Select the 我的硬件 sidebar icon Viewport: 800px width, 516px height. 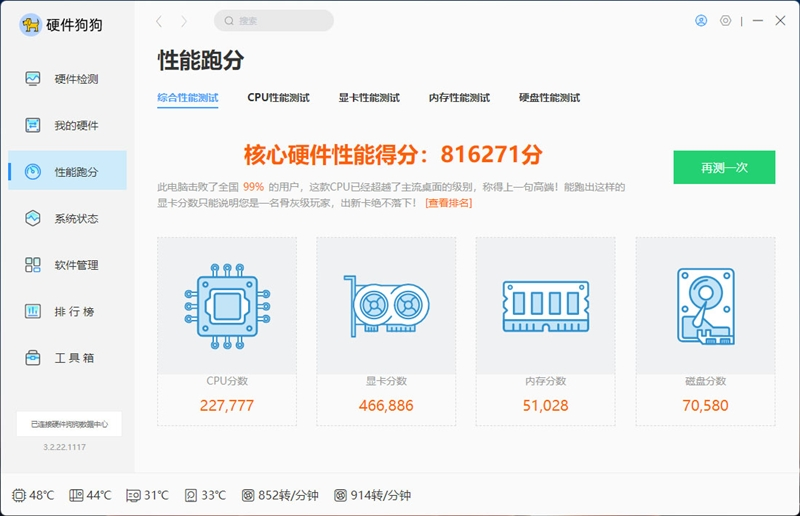click(33, 125)
